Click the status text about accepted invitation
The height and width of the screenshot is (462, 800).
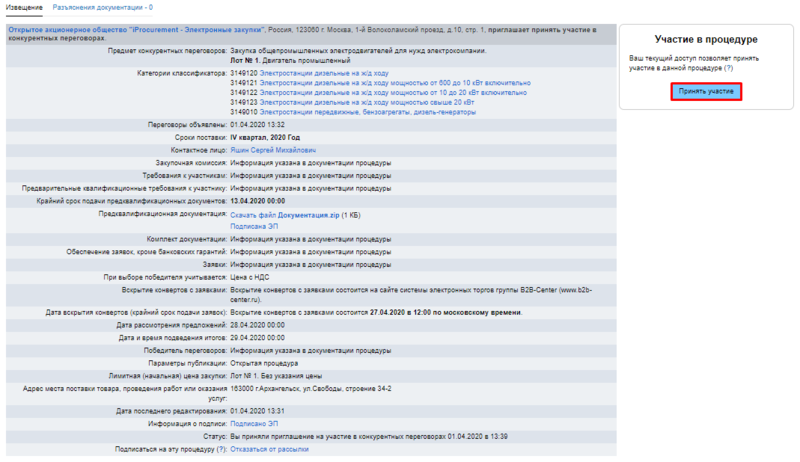pyautogui.click(x=371, y=436)
